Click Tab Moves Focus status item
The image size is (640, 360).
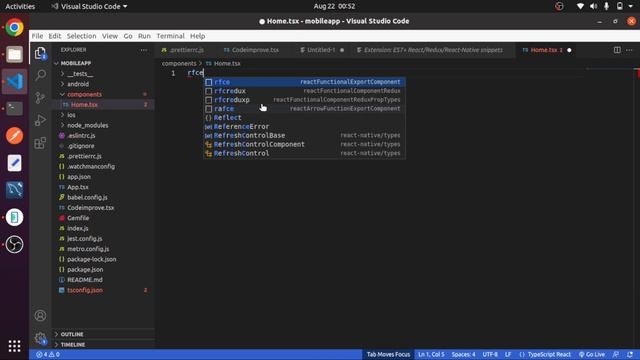tap(388, 354)
